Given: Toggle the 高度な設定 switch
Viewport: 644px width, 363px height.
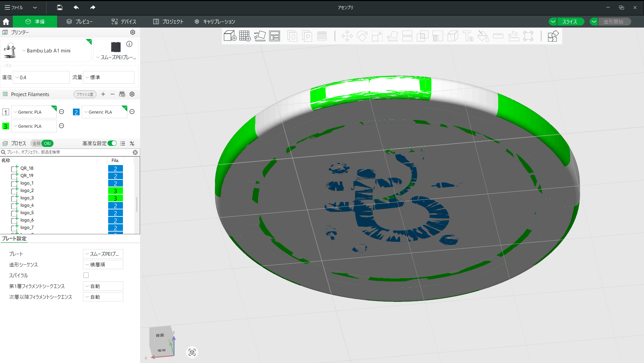Looking at the screenshot, I should point(112,144).
